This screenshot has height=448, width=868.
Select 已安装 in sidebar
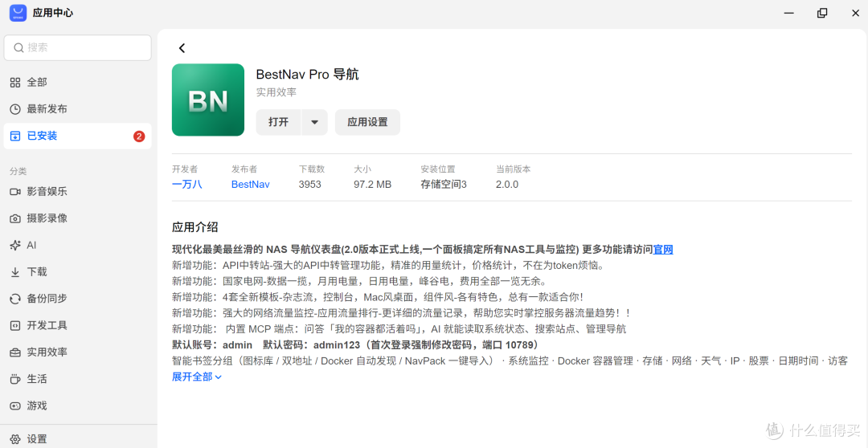click(77, 136)
